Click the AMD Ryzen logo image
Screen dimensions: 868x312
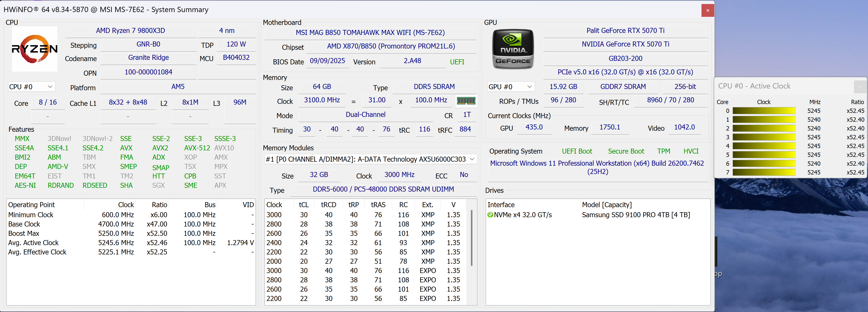pyautogui.click(x=34, y=49)
